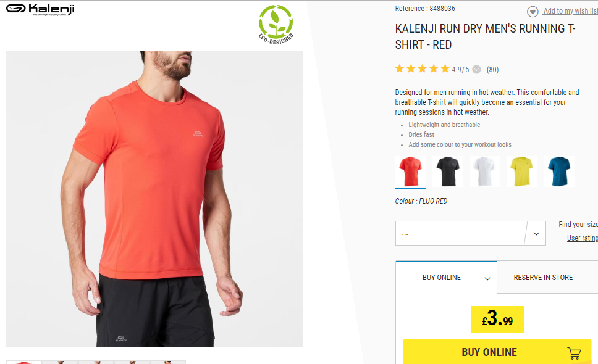Click the Kalenji brand logo
Screen dimensions: 598x364
coord(40,9)
